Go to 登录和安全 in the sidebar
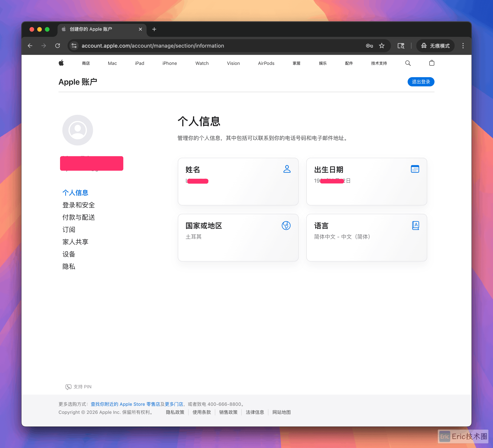Viewport: 493px width, 448px height. pyautogui.click(x=78, y=205)
